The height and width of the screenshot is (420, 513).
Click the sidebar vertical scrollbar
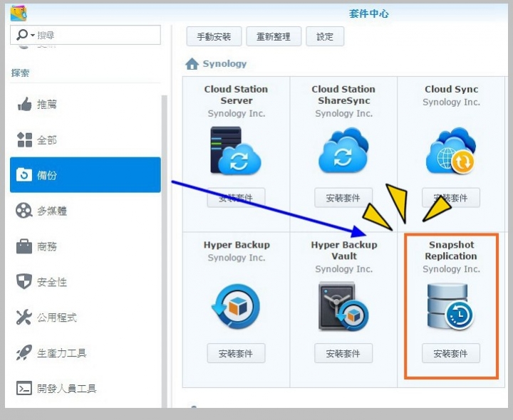[165, 251]
